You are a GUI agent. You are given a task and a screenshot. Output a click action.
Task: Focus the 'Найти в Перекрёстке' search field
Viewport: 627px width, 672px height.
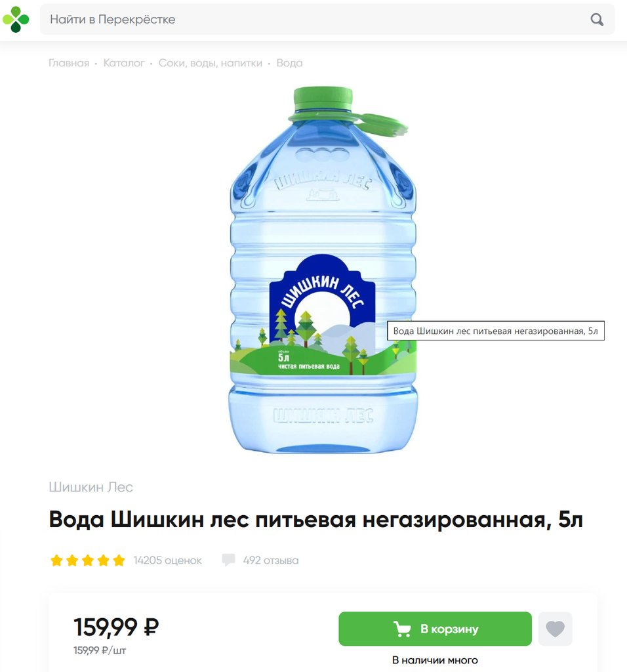pyautogui.click(x=327, y=19)
